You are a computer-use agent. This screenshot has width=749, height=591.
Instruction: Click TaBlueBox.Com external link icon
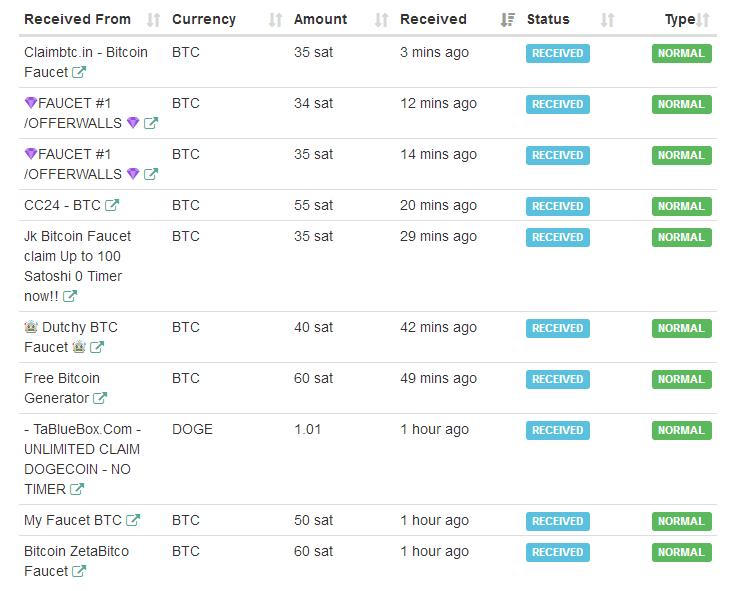point(77,489)
